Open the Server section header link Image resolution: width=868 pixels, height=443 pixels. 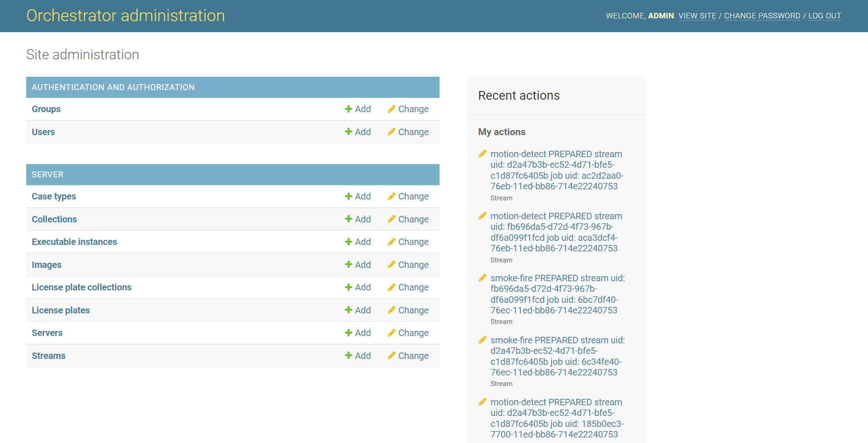point(47,175)
